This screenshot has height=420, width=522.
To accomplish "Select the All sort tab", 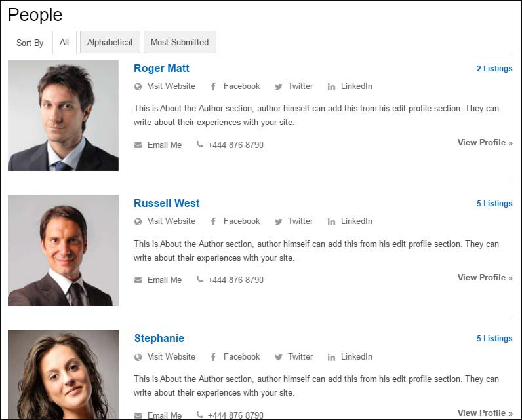I will click(64, 42).
